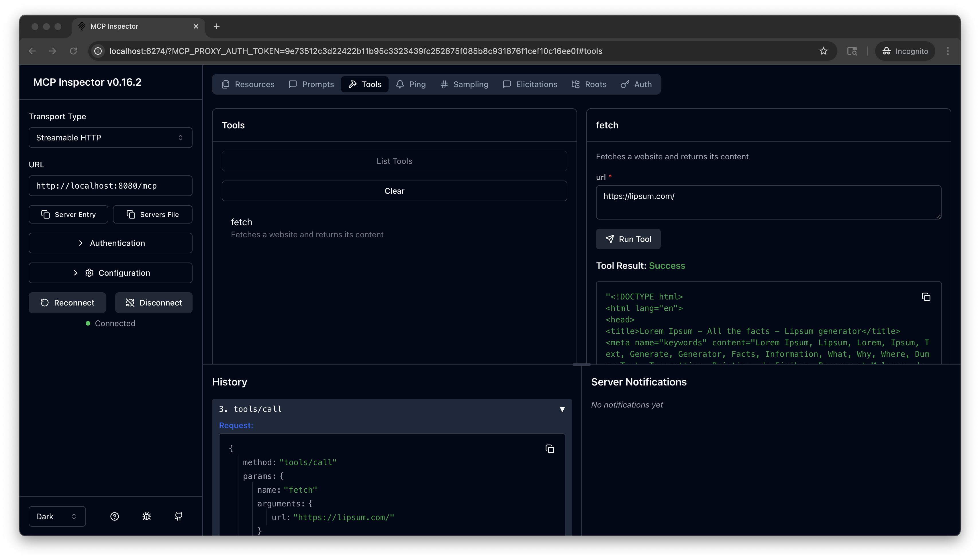The height and width of the screenshot is (560, 980).
Task: Collapse the tools/call history entry
Action: coord(562,409)
